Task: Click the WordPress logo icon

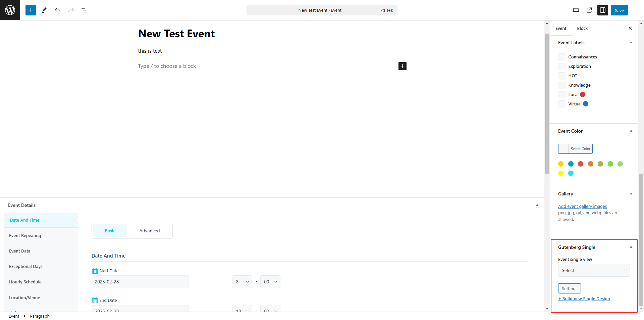Action: point(10,10)
